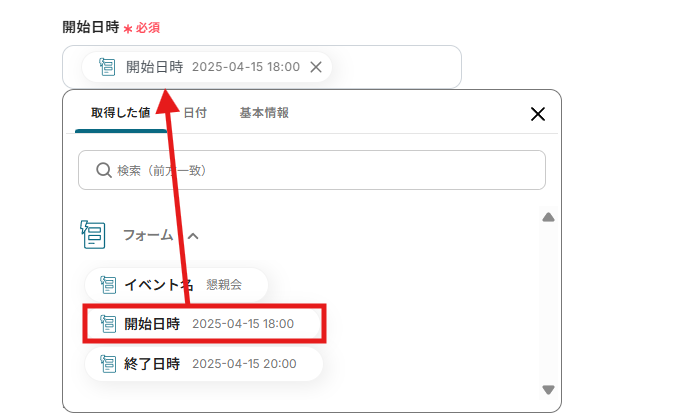Remove the 開始日時 chip via its X
This screenshot has height=418, width=677.
316,67
